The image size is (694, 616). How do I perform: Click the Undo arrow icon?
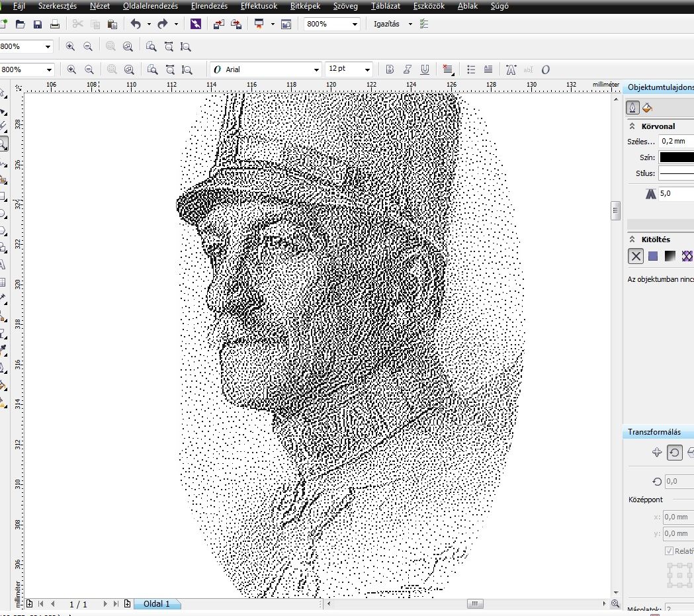pyautogui.click(x=136, y=24)
